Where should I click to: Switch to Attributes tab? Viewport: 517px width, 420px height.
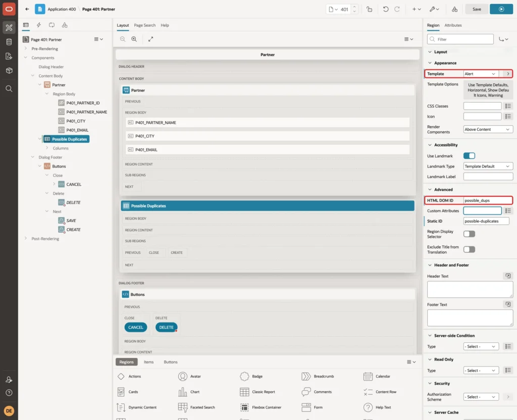click(453, 25)
